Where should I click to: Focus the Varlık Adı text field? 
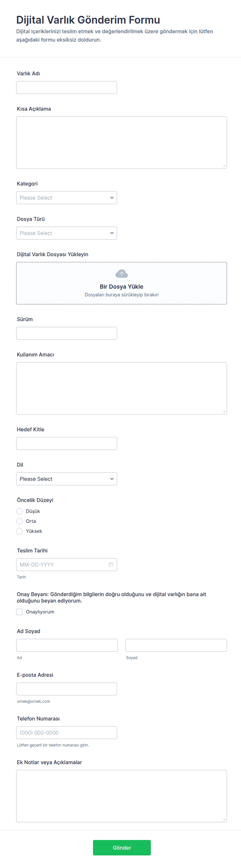coord(66,87)
